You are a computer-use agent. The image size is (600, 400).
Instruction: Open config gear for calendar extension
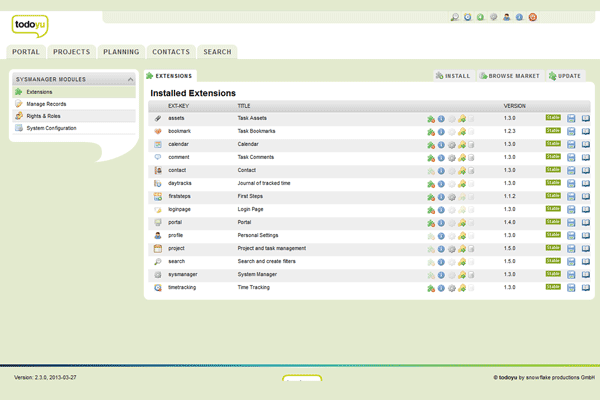(452, 144)
